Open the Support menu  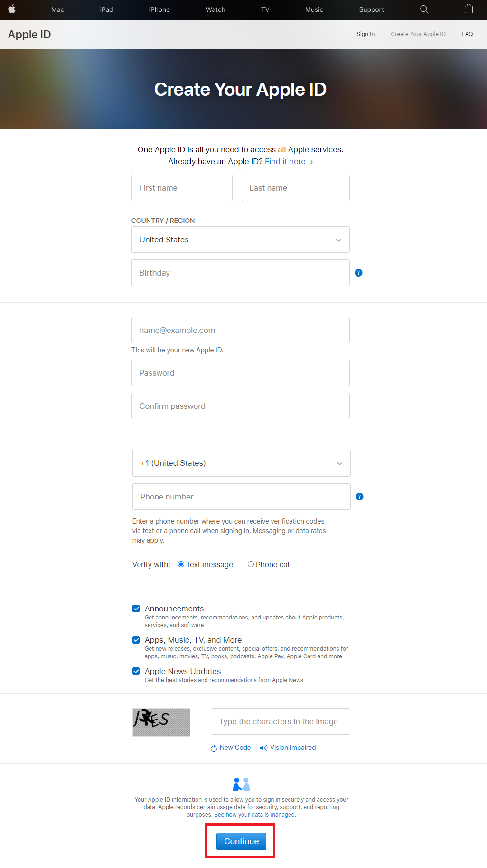click(372, 9)
